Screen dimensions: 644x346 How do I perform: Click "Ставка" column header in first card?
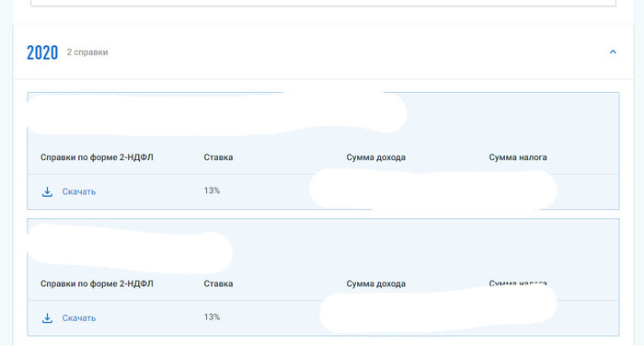[x=218, y=157]
